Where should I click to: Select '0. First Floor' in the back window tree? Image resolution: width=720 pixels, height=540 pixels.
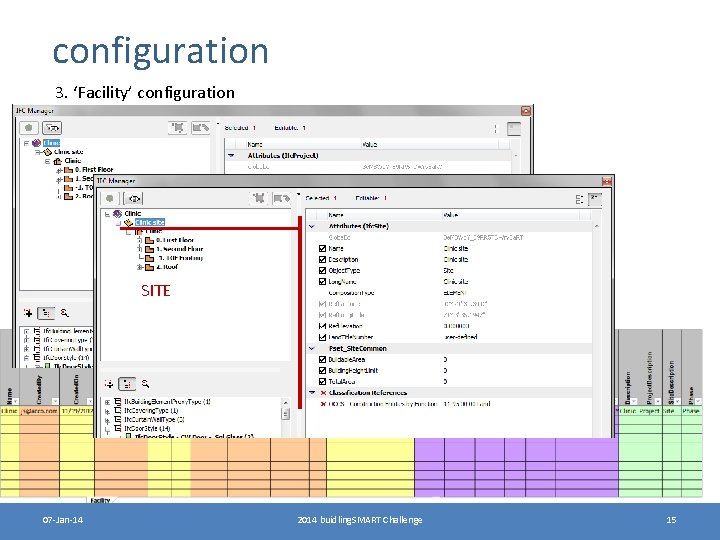[94, 169]
